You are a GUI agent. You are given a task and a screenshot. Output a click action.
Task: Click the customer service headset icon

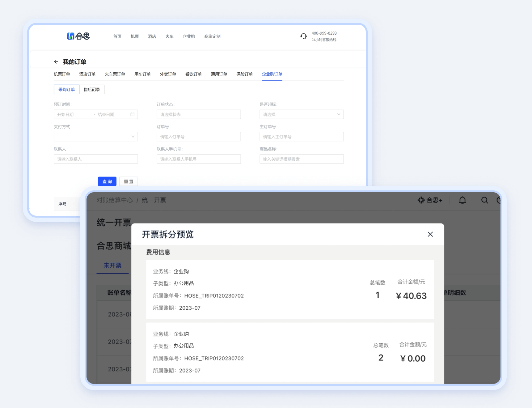pyautogui.click(x=303, y=36)
